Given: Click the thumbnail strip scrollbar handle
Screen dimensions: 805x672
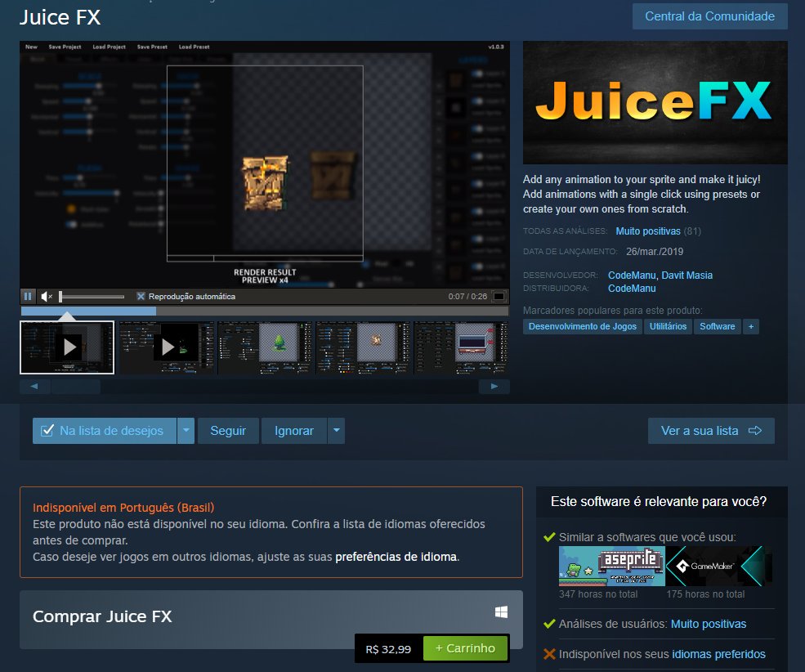Looking at the screenshot, I should coord(75,386).
